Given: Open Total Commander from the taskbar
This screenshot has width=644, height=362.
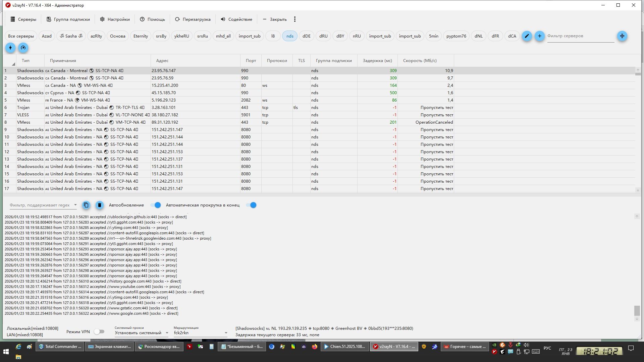Looking at the screenshot, I should 60,347.
